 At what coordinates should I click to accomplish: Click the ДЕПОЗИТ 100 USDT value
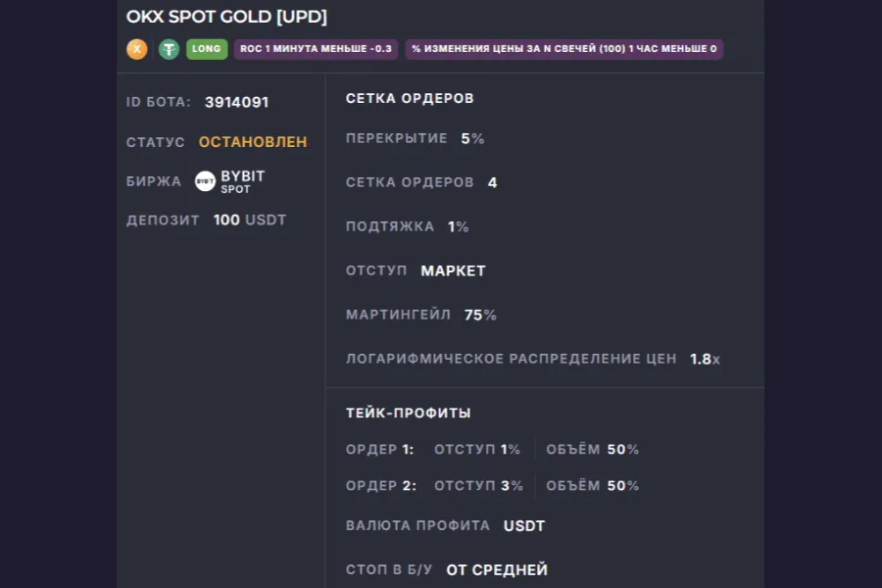[x=252, y=220]
